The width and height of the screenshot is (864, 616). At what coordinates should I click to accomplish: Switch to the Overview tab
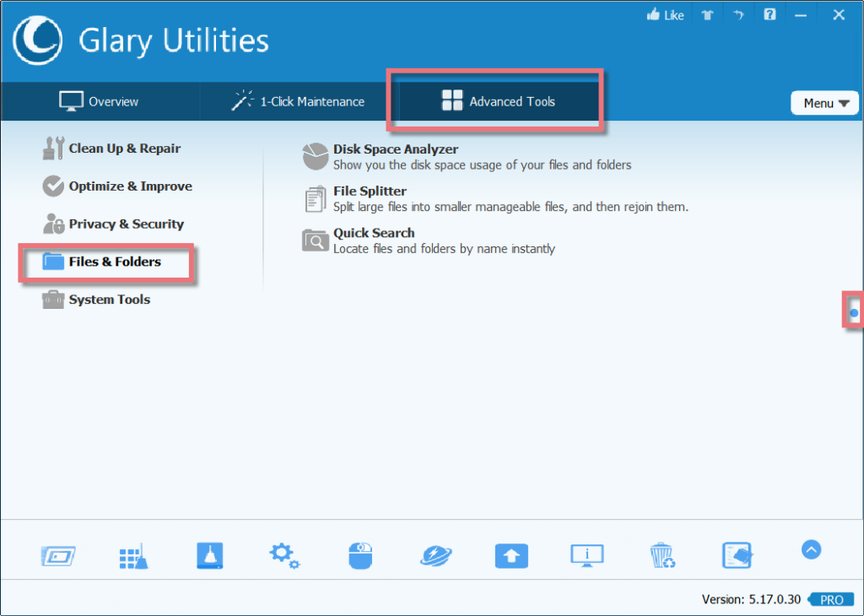99,101
